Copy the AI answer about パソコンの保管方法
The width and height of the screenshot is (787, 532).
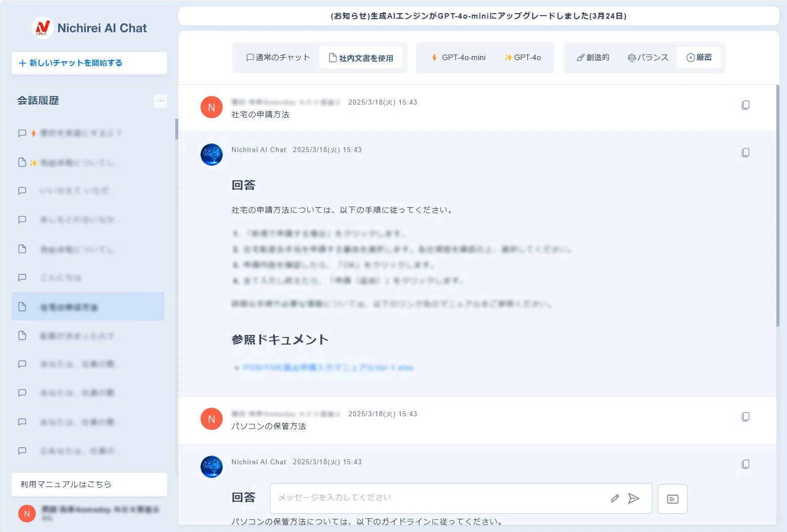[746, 464]
